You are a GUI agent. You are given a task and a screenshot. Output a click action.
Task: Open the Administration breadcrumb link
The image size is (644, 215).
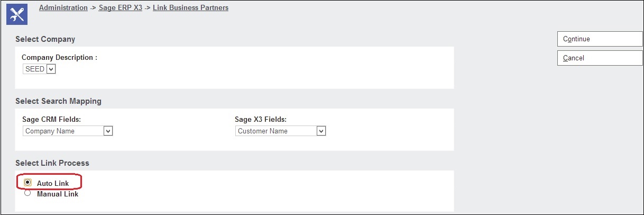click(x=63, y=8)
